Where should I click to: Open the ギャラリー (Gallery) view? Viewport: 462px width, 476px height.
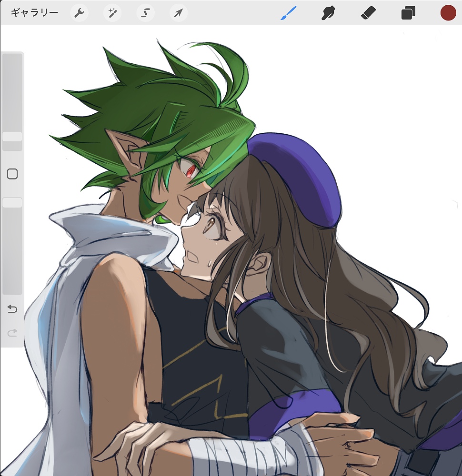coord(34,12)
